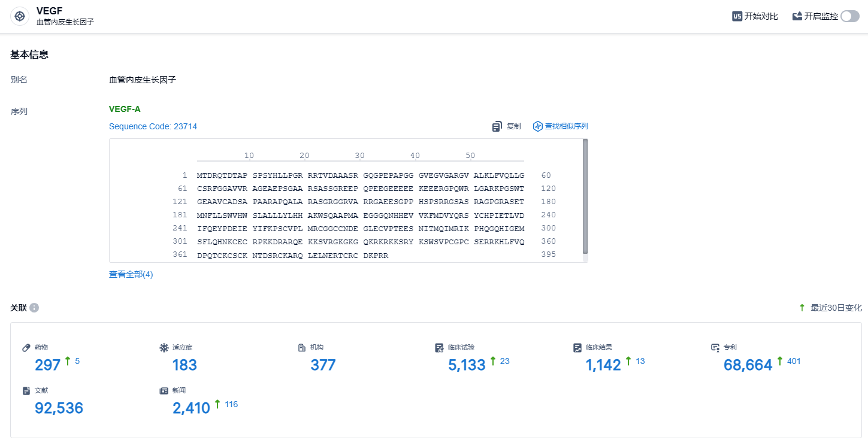The image size is (868, 443).
Task: Click the find similar sequences icon
Action: coord(537,126)
